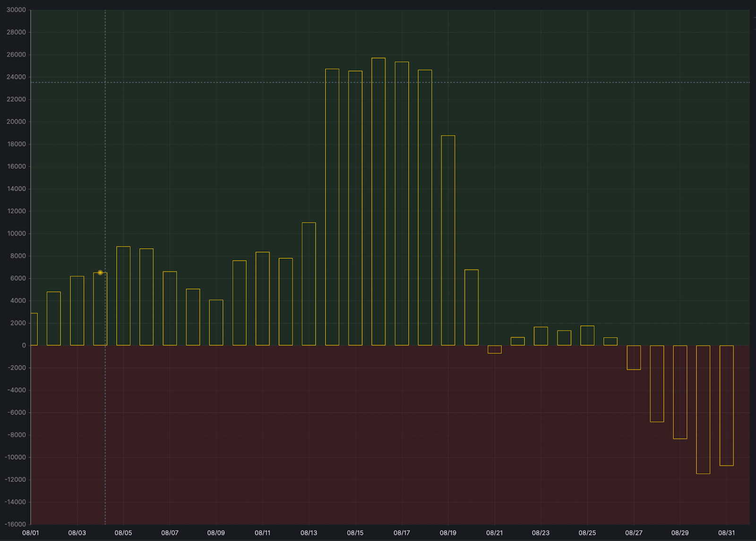Image resolution: width=756 pixels, height=541 pixels.
Task: Select the bar for 08/19
Action: [x=448, y=240]
